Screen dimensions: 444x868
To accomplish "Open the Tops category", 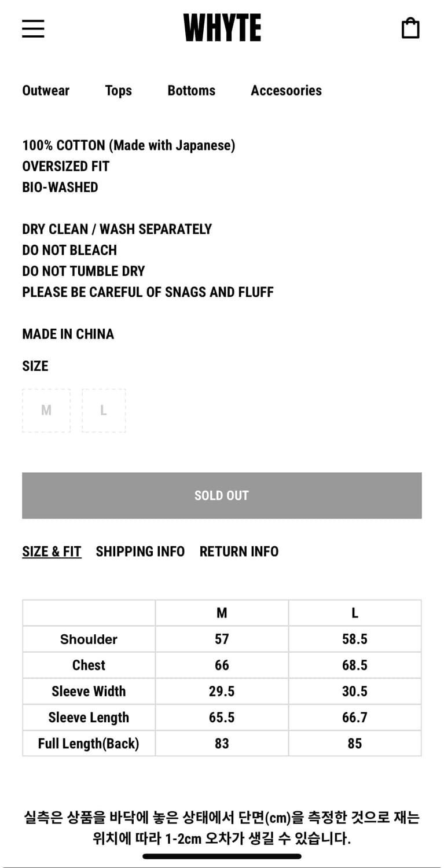I will coord(118,90).
